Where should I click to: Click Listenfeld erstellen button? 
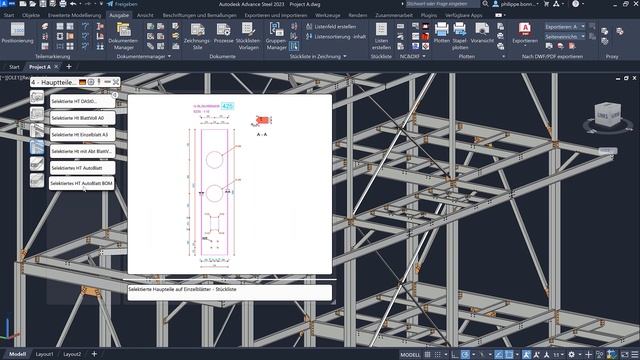(x=331, y=27)
